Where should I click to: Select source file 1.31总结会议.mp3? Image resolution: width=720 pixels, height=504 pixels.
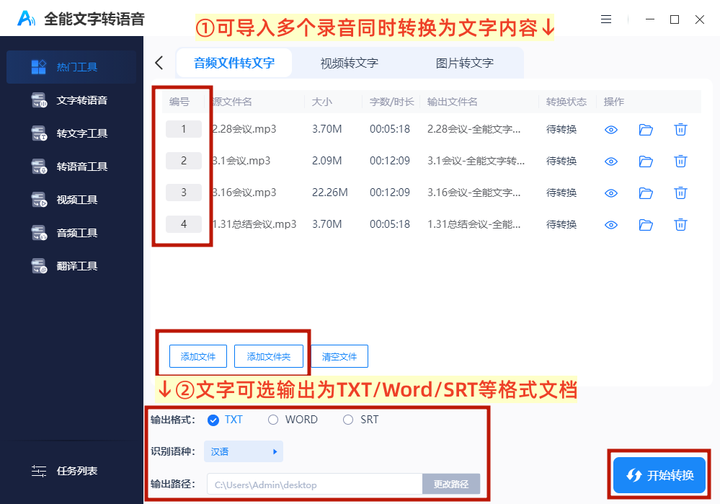(254, 224)
